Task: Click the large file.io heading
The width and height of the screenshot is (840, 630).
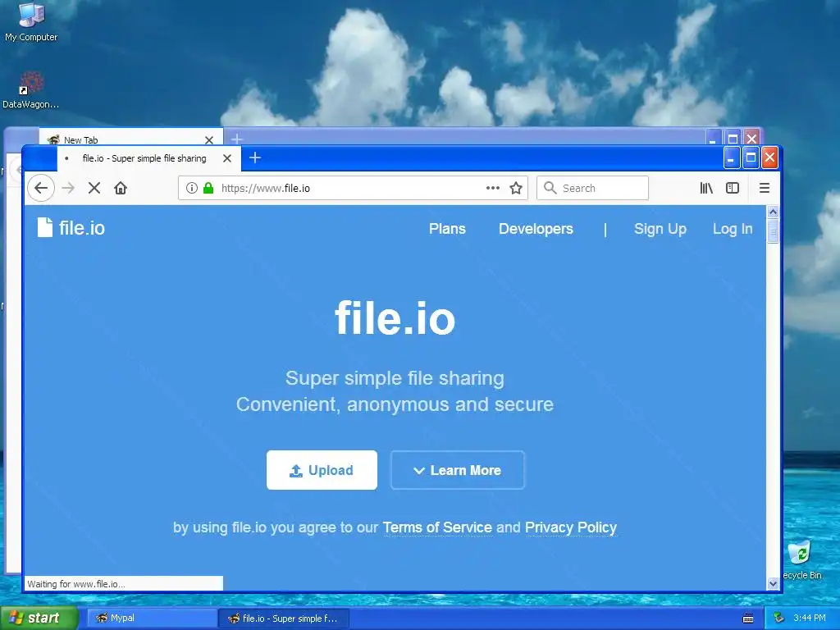Action: point(395,318)
